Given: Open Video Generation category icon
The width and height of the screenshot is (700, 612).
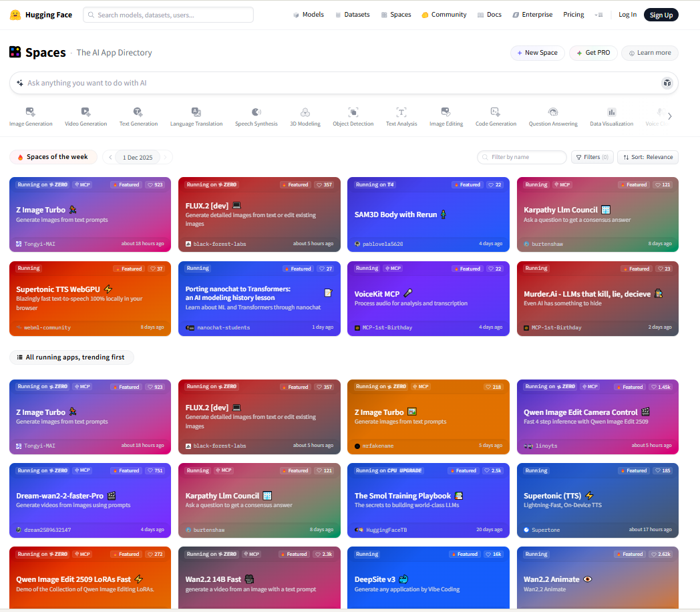Looking at the screenshot, I should pyautogui.click(x=85, y=112).
